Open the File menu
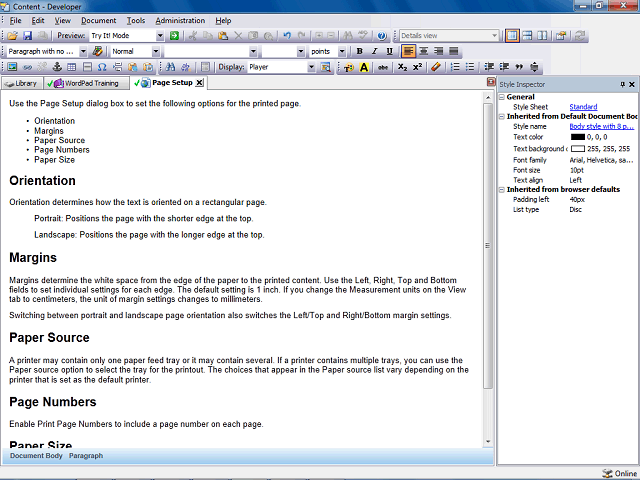 16,21
